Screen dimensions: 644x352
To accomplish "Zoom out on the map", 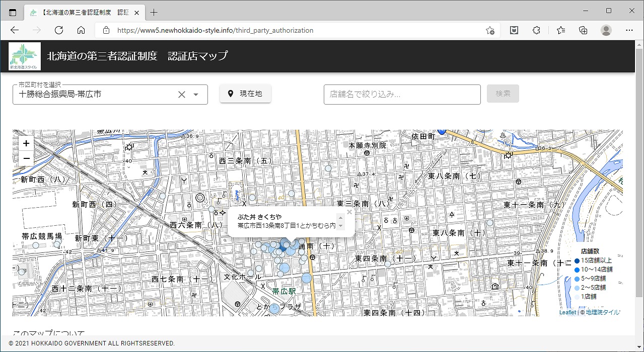I will (26, 159).
